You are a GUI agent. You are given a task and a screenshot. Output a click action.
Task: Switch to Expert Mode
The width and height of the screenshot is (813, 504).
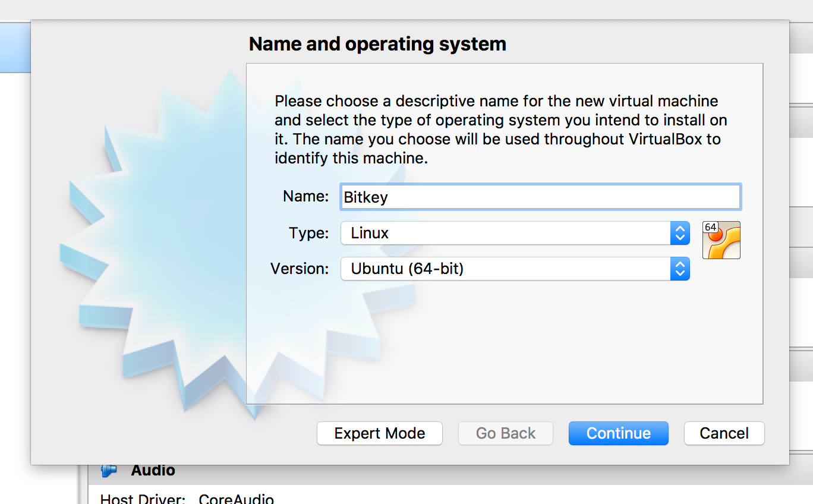point(380,433)
